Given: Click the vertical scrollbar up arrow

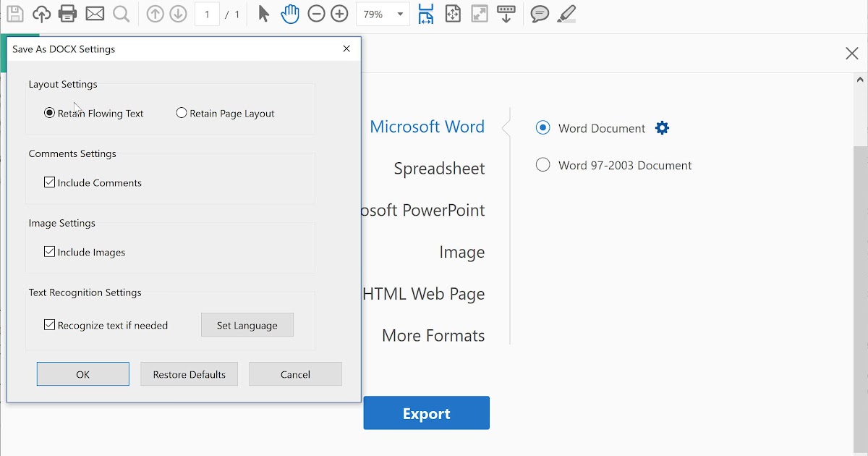Looking at the screenshot, I should (860, 80).
